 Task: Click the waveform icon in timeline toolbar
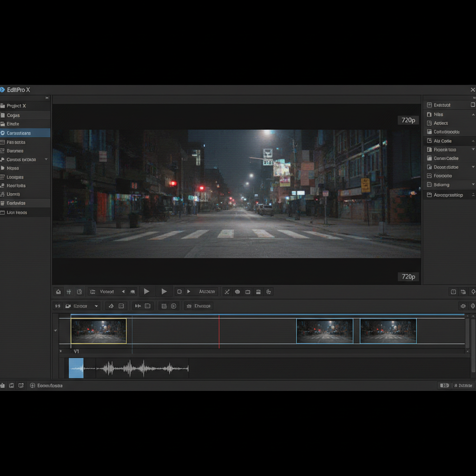tap(138, 306)
